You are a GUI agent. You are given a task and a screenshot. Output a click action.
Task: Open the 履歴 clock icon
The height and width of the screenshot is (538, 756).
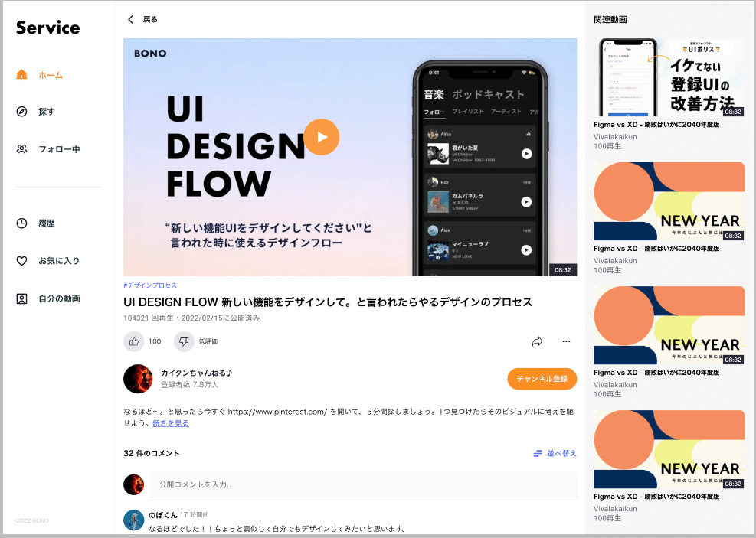click(21, 223)
